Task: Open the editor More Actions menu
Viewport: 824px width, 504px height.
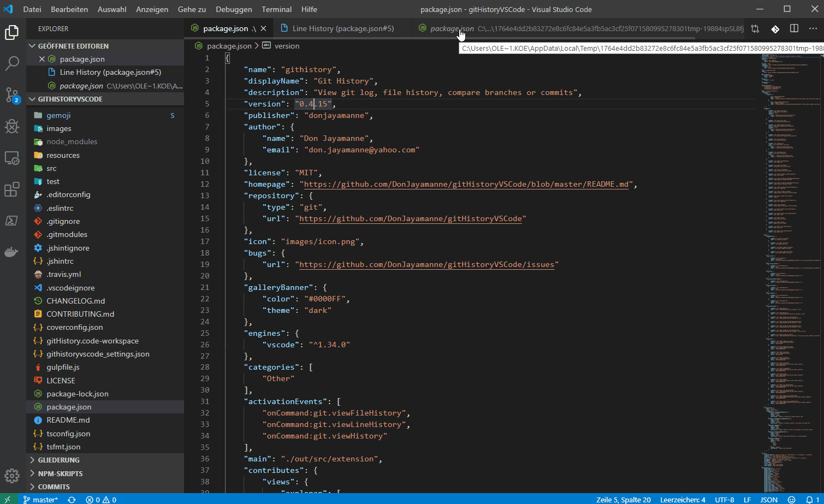Action: pos(813,28)
